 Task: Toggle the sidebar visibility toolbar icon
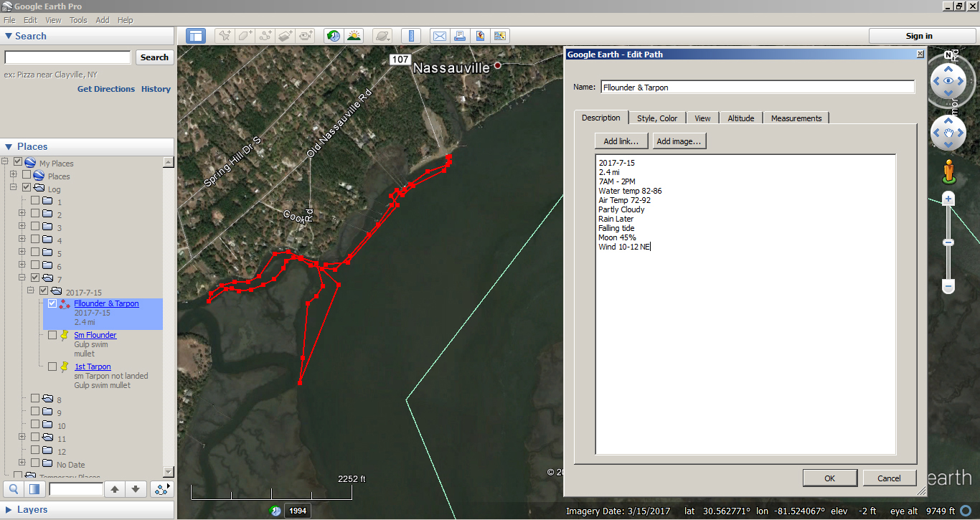[196, 36]
